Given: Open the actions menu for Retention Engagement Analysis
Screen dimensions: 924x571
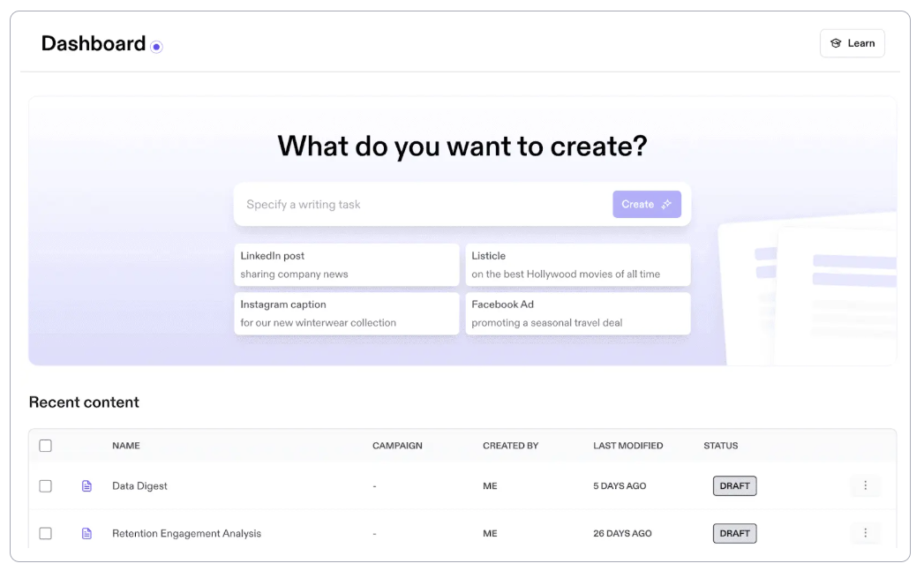Looking at the screenshot, I should click(866, 533).
